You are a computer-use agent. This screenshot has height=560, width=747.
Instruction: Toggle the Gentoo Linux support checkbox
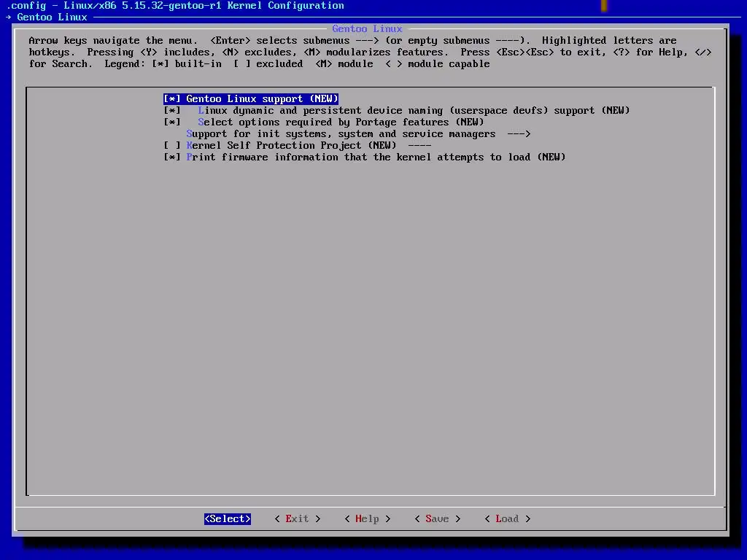pos(172,98)
